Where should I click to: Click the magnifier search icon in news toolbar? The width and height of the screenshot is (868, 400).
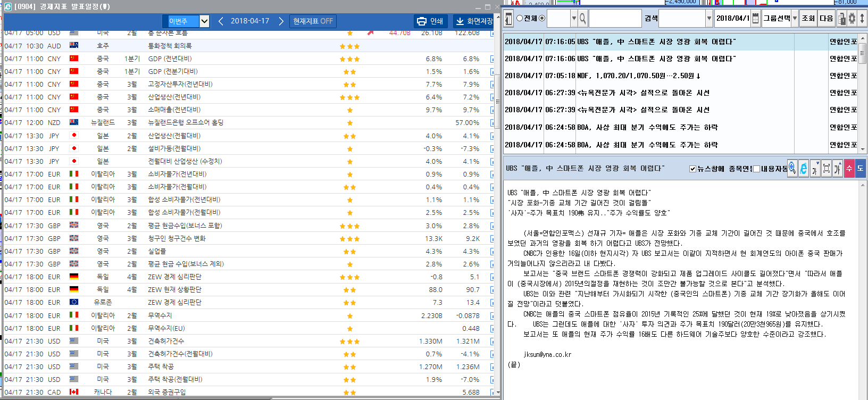pyautogui.click(x=583, y=19)
